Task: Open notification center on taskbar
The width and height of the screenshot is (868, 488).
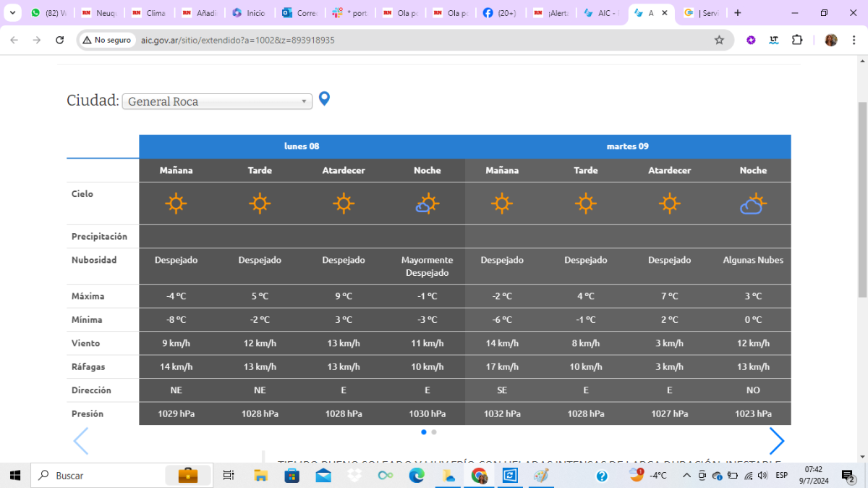Action: click(848, 476)
